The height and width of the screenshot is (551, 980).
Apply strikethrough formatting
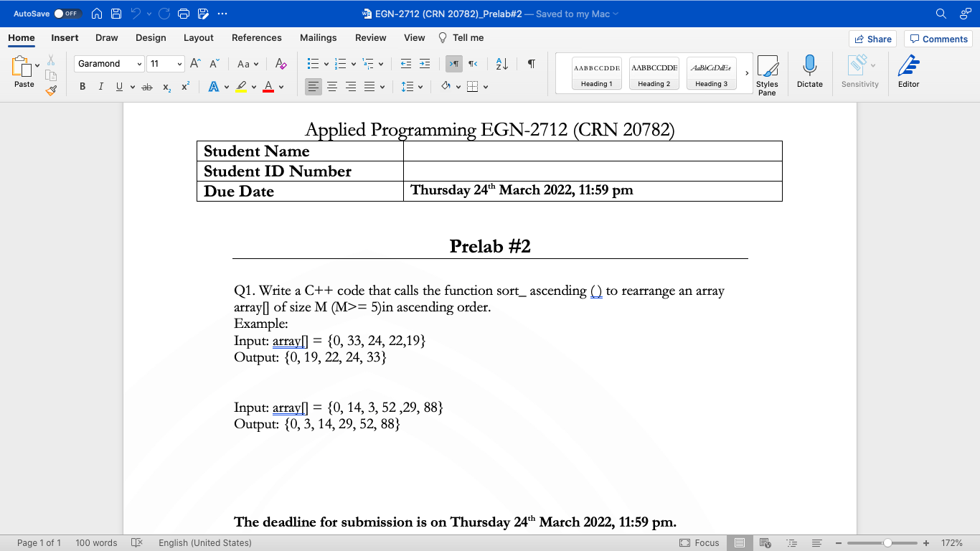(x=146, y=86)
